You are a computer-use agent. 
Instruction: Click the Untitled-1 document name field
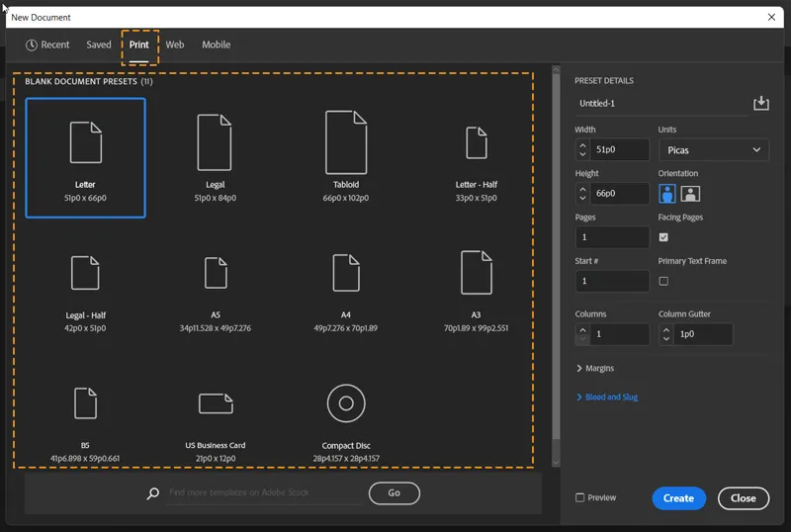tap(661, 104)
